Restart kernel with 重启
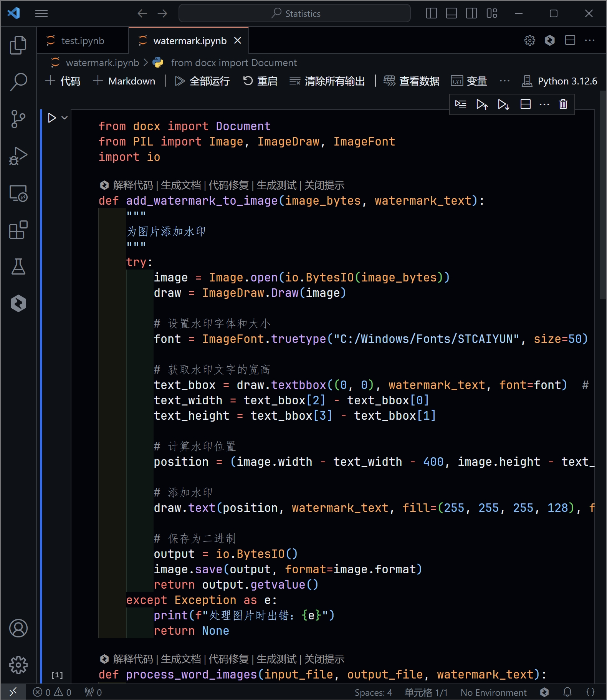This screenshot has width=607, height=700. [x=260, y=81]
